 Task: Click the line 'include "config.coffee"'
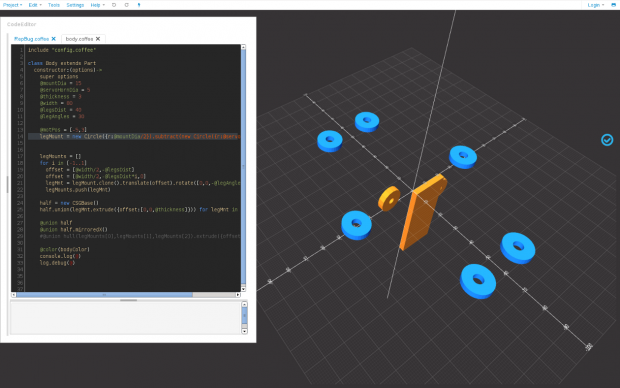(x=62, y=50)
